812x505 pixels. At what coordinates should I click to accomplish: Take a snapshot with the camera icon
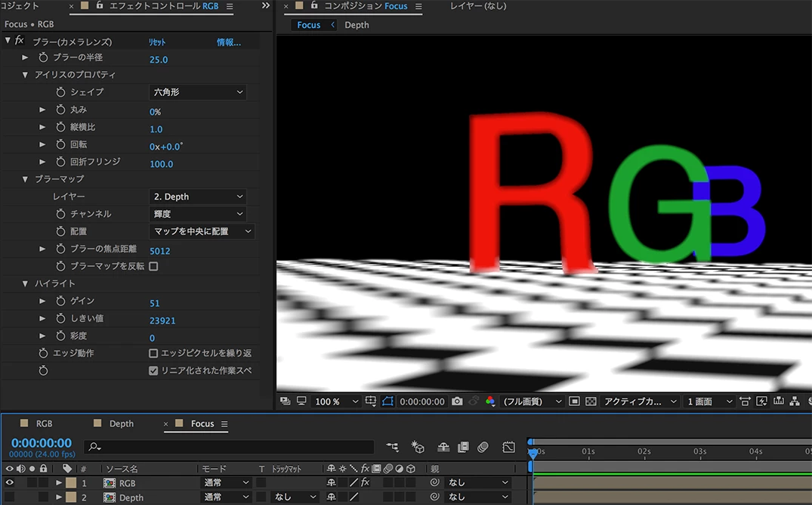[x=457, y=401]
